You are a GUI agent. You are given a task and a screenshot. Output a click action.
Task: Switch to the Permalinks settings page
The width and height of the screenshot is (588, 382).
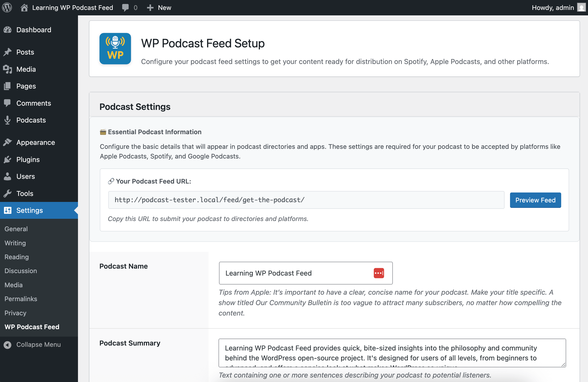pos(21,299)
